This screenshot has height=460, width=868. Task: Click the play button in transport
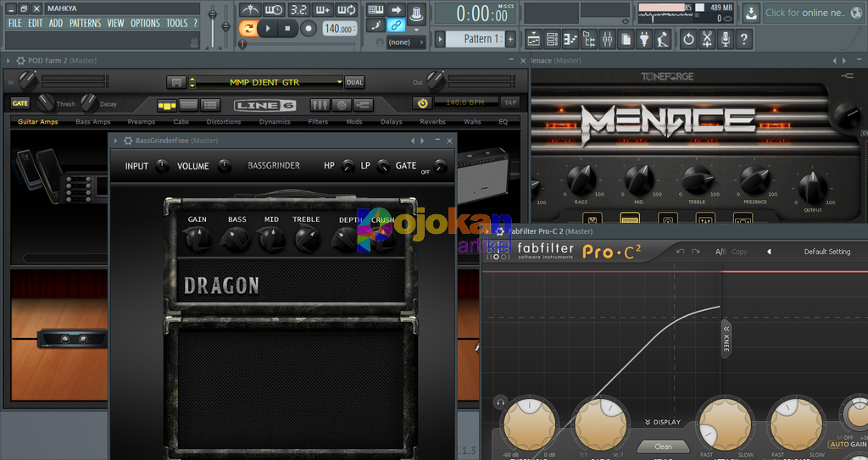pyautogui.click(x=268, y=28)
